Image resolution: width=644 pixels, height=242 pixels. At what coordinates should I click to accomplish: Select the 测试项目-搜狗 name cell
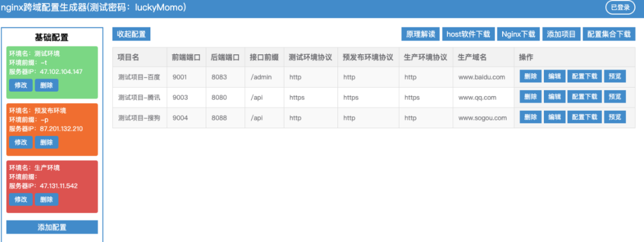click(140, 118)
